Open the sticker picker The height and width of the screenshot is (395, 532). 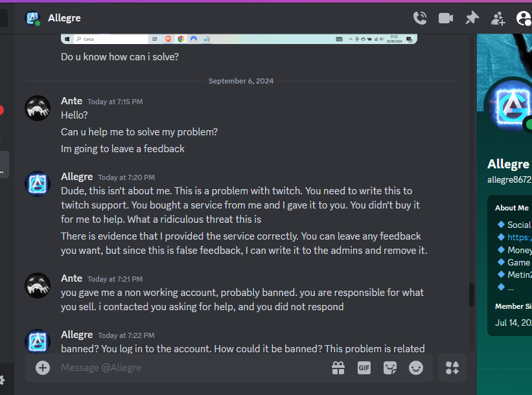pos(390,368)
